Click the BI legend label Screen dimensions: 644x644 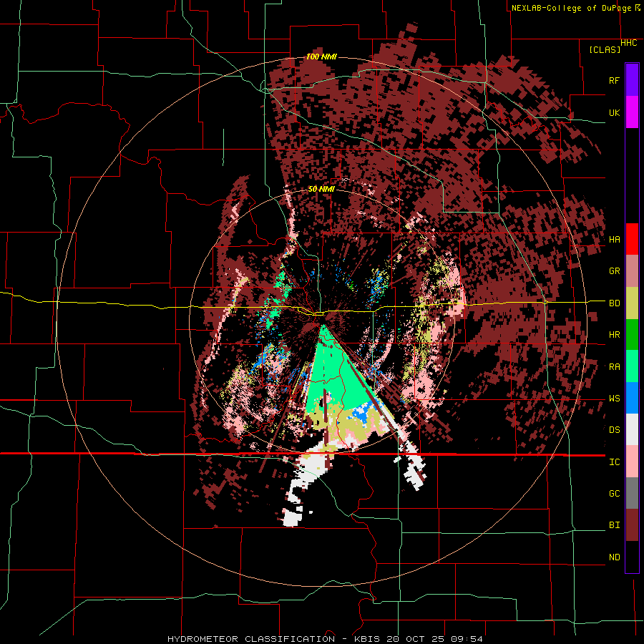click(615, 525)
